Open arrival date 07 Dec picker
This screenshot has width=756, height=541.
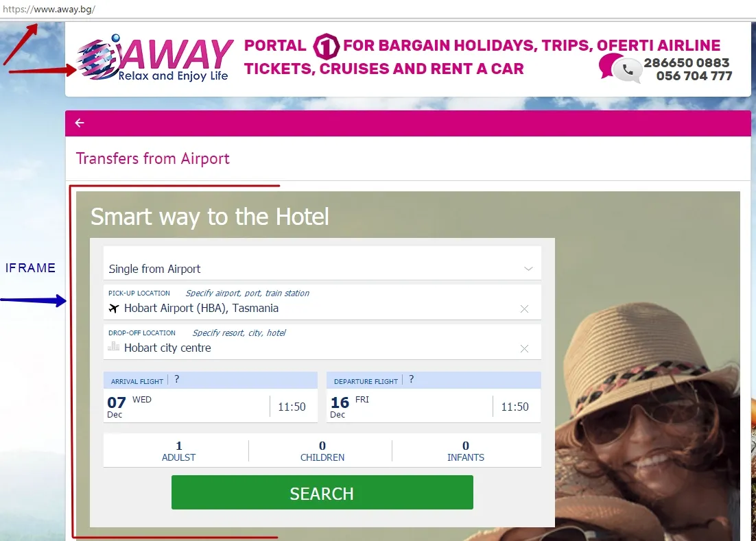click(187, 407)
